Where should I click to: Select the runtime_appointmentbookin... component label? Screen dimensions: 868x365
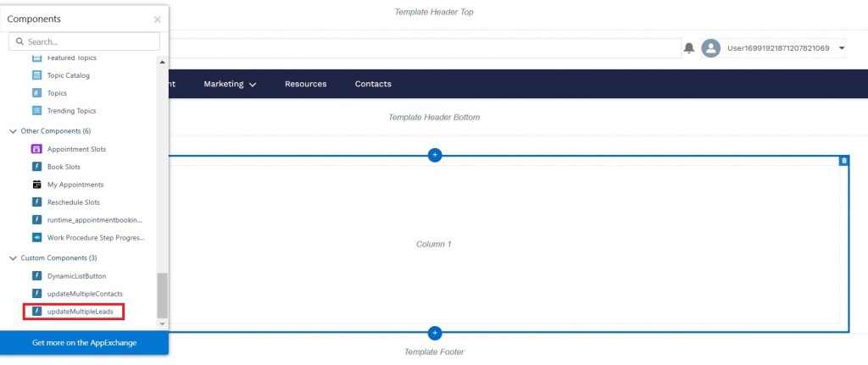(x=95, y=219)
